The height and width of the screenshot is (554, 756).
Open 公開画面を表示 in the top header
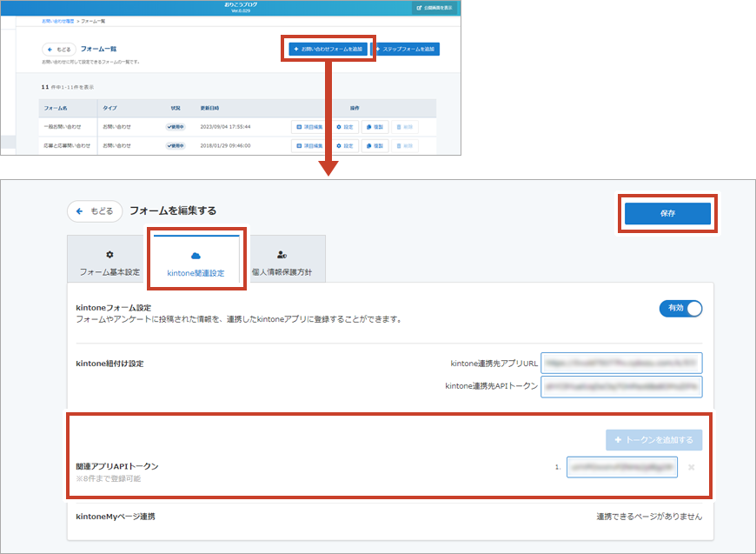click(x=434, y=8)
